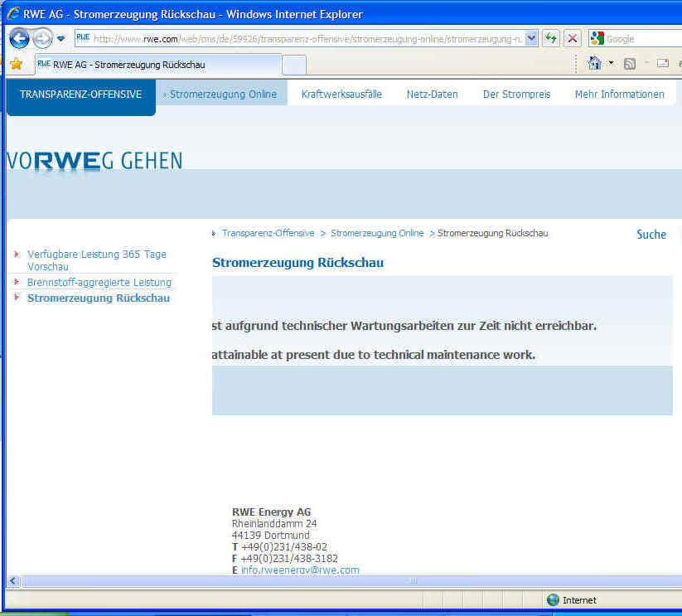
Task: Click the red Stop loading icon
Action: click(573, 39)
